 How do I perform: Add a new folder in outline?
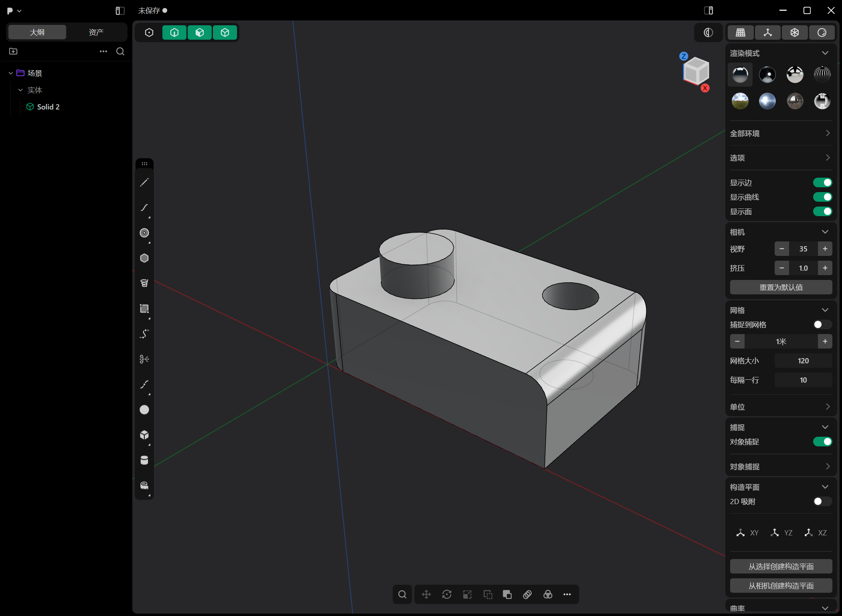click(13, 51)
